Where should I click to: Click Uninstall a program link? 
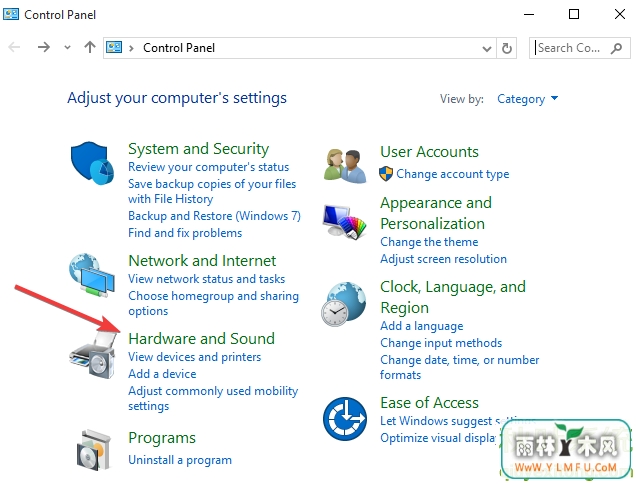[180, 460]
